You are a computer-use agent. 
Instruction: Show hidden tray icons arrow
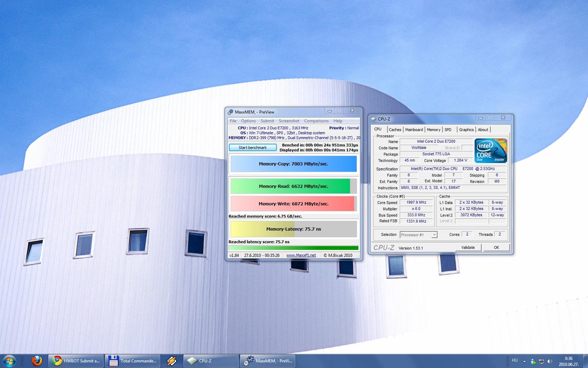[x=524, y=361]
